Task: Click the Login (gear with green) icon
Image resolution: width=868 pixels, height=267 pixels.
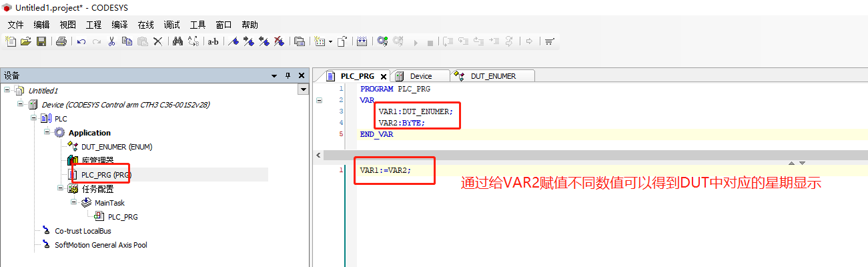Action: (382, 41)
